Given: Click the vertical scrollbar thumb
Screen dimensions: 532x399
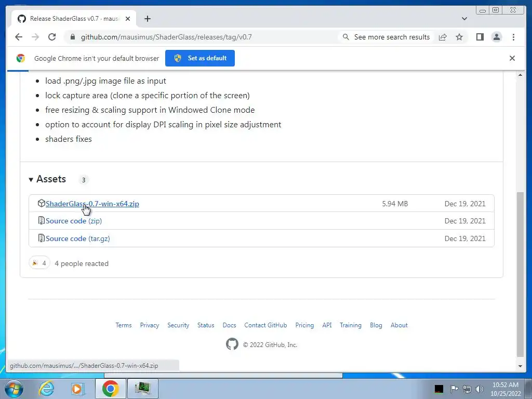Looking at the screenshot, I should tap(520, 274).
